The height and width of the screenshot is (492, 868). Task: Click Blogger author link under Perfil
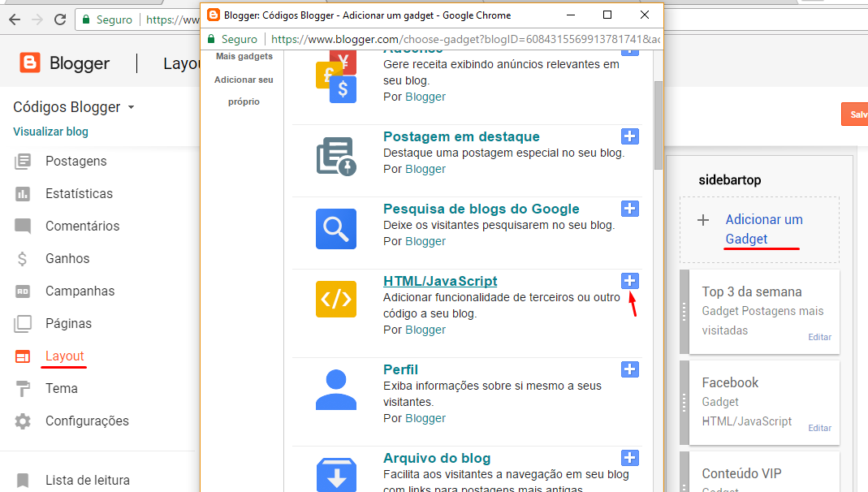tap(425, 418)
